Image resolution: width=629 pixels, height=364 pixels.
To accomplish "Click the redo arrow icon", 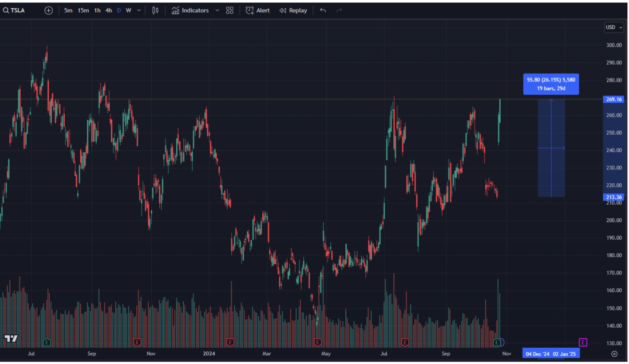I will (339, 10).
